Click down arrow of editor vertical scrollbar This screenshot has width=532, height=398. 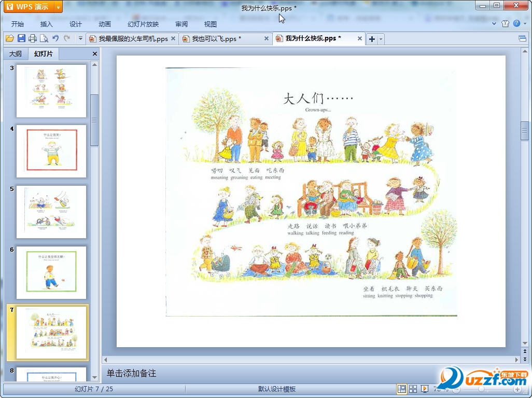(525, 343)
